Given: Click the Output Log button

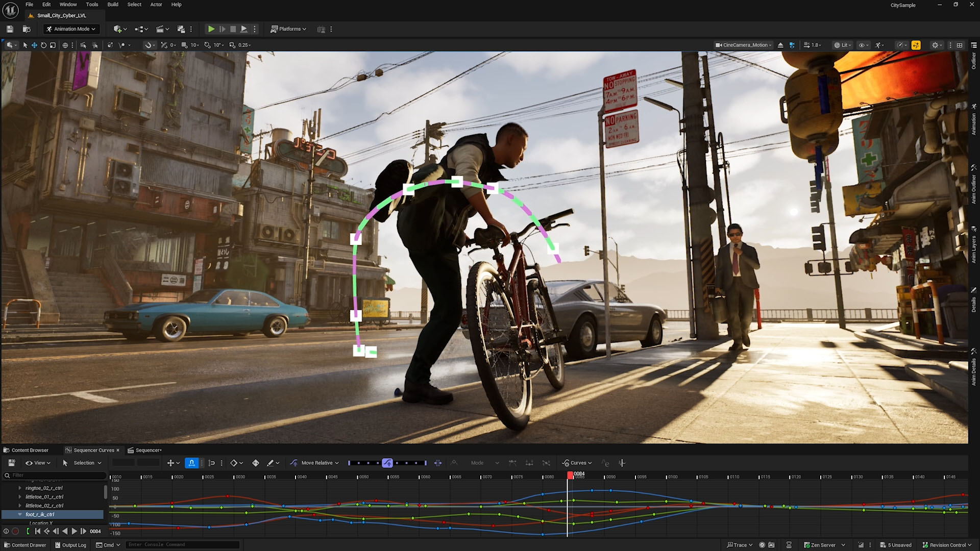Looking at the screenshot, I should click(x=70, y=545).
